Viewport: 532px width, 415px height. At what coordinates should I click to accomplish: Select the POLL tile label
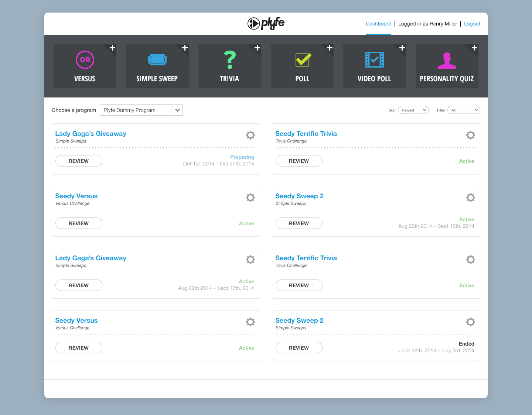click(x=302, y=79)
